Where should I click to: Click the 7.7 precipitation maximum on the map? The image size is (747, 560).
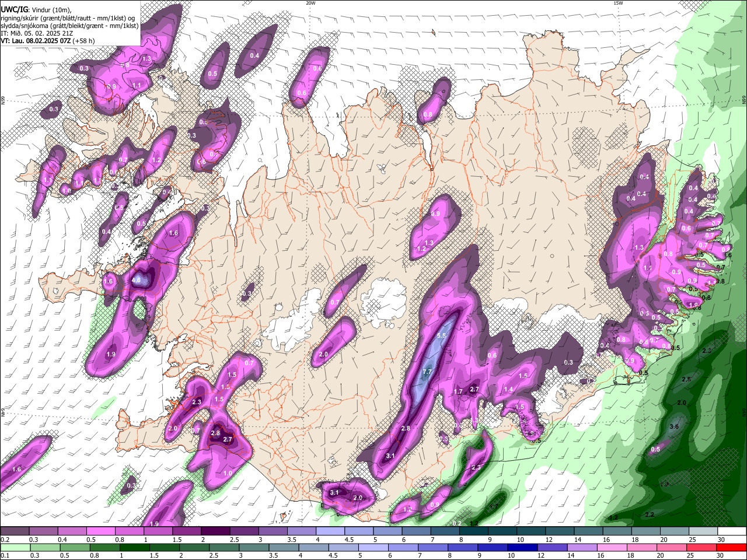(x=427, y=372)
